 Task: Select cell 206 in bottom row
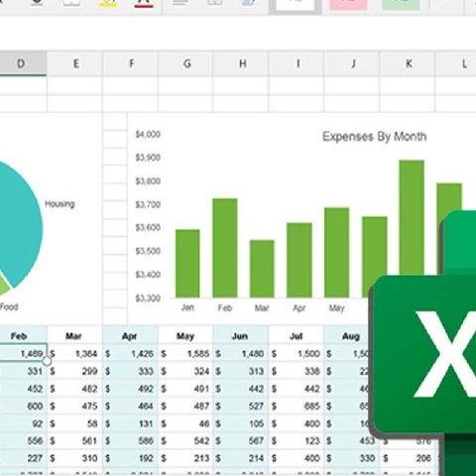(409, 458)
